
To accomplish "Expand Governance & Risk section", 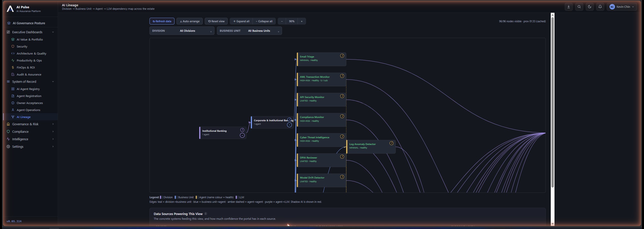I will pyautogui.click(x=30, y=124).
